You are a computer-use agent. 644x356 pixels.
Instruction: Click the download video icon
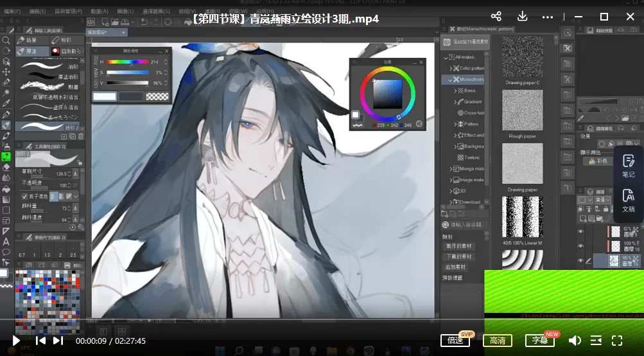coord(523,17)
